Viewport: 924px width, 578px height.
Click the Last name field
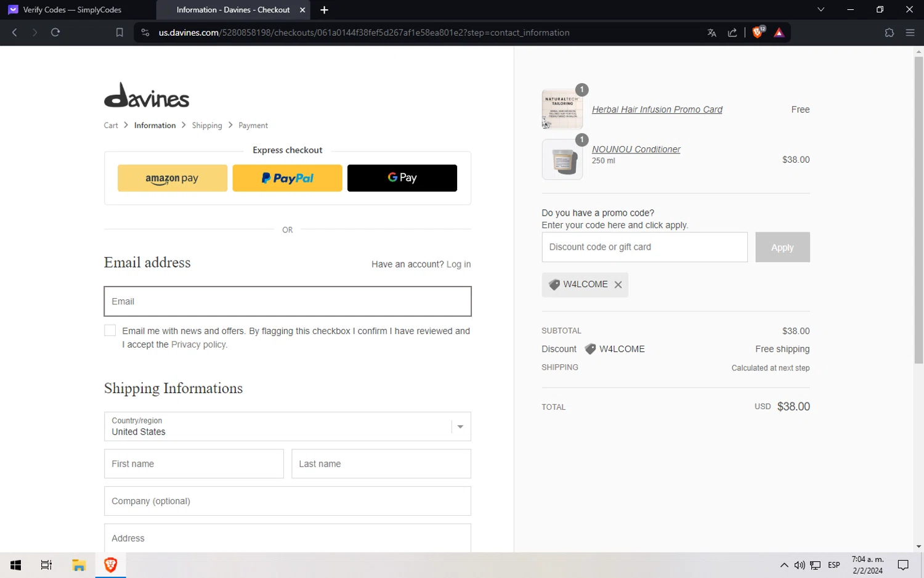(381, 463)
